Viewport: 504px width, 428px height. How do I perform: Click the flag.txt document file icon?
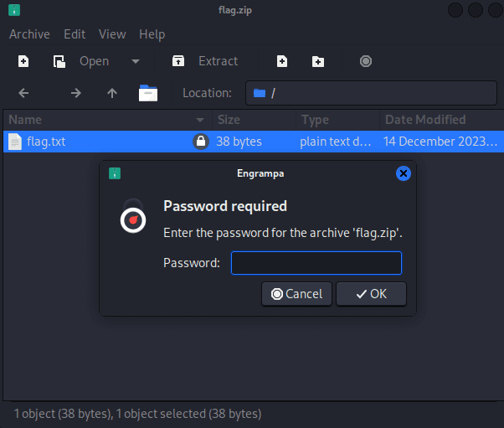pyautogui.click(x=15, y=142)
